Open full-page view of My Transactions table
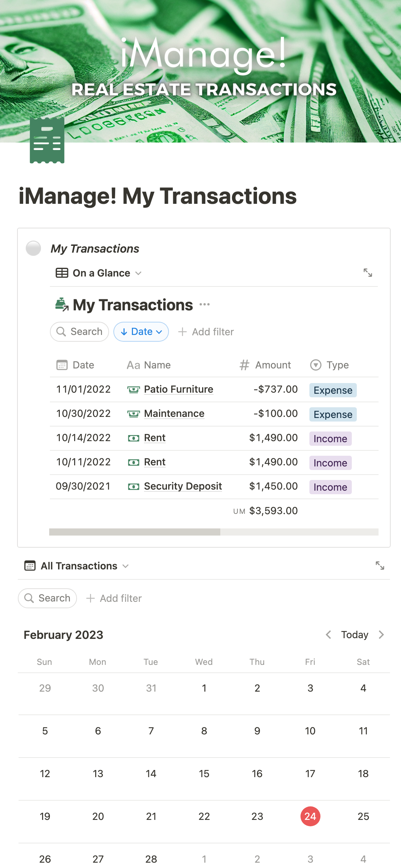The width and height of the screenshot is (401, 868). click(367, 273)
